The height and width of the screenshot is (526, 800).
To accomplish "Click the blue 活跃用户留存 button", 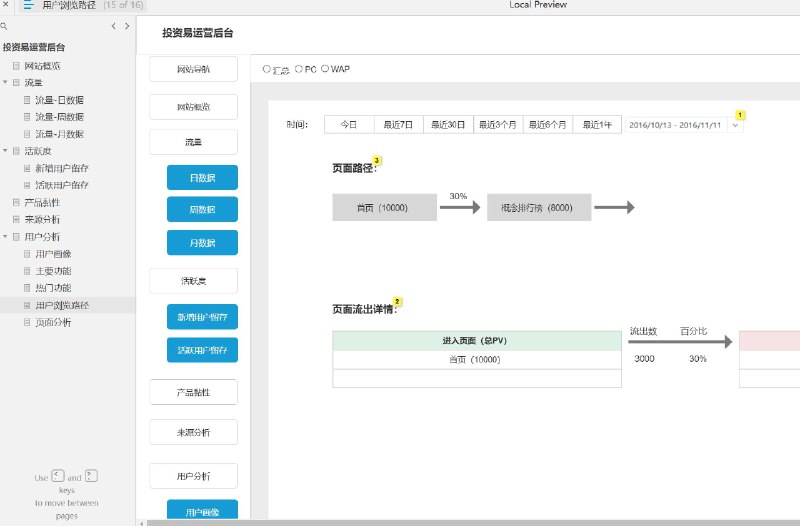I will pyautogui.click(x=202, y=350).
